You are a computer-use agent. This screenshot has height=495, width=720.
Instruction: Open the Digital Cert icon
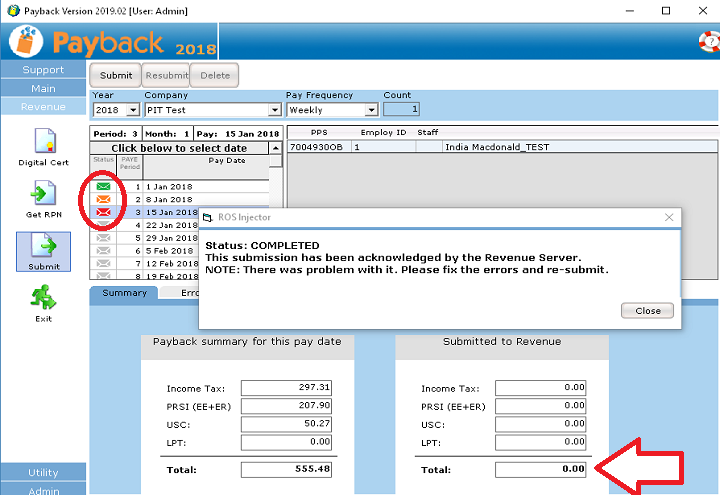(x=43, y=141)
